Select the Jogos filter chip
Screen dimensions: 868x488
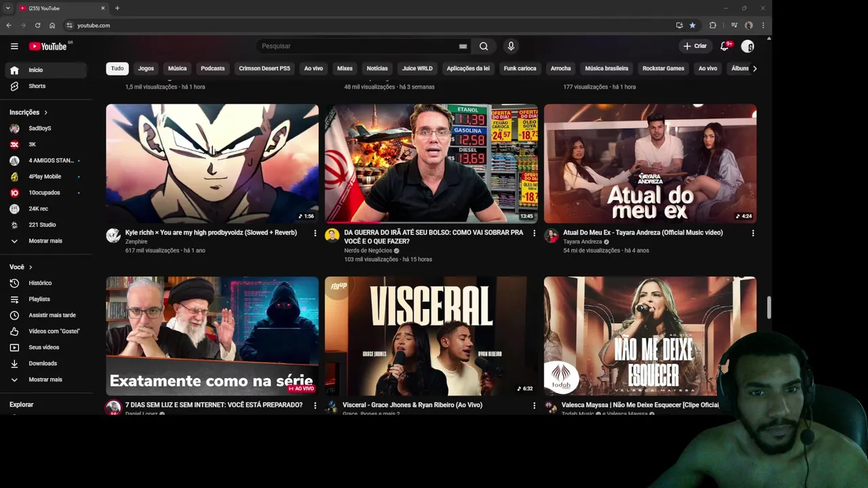pyautogui.click(x=146, y=68)
